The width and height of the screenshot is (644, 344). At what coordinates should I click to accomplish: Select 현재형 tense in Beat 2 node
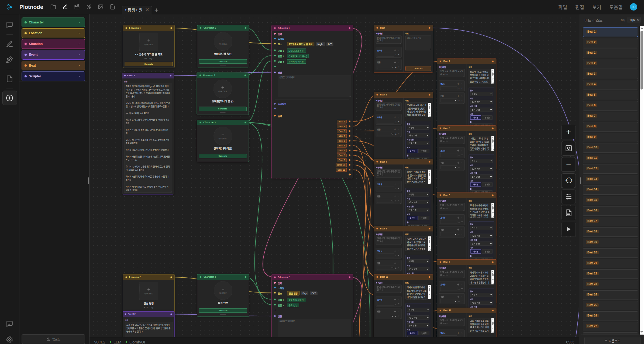click(x=424, y=151)
